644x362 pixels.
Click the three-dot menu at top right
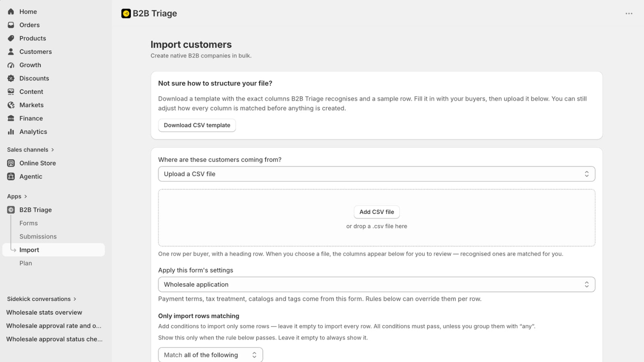point(629,14)
